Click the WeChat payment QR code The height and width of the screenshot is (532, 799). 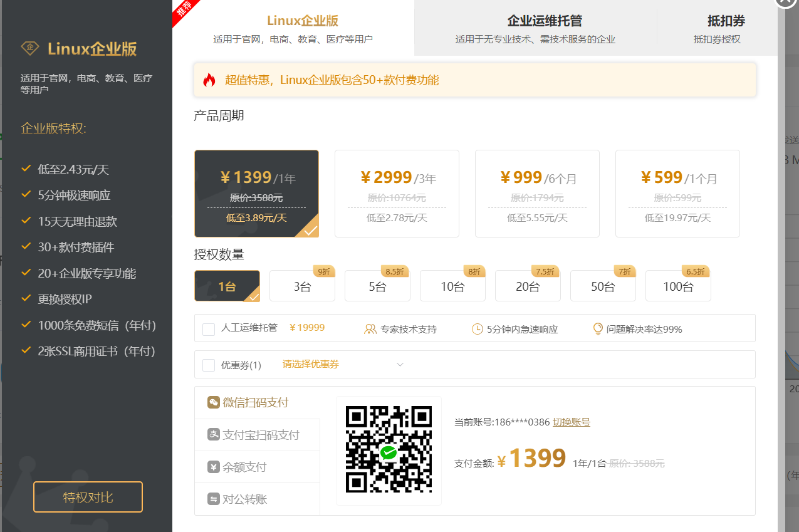coord(389,450)
